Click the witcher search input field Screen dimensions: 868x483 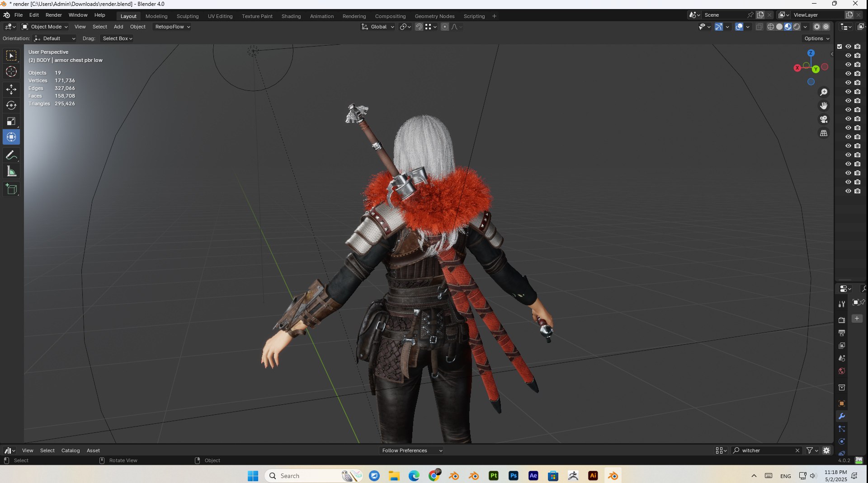click(x=767, y=450)
